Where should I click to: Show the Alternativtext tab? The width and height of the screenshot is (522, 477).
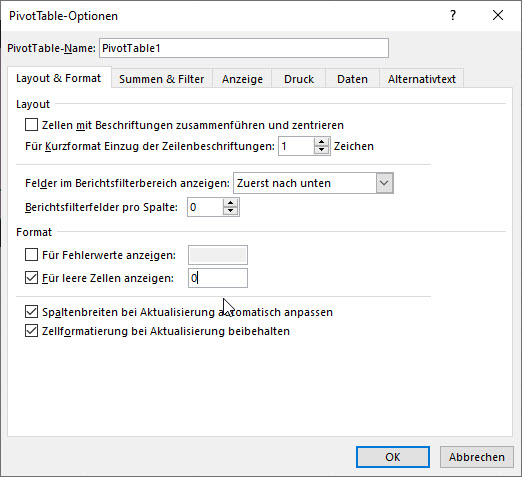tap(422, 79)
